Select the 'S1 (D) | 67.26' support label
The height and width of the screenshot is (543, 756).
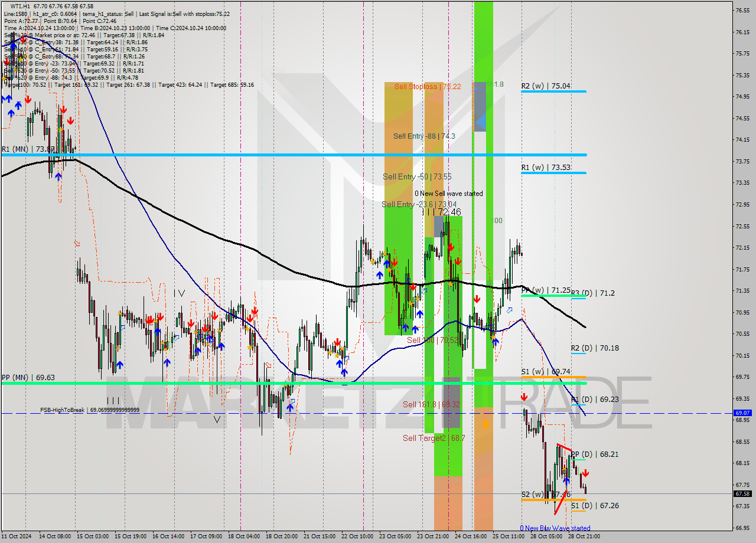(595, 506)
